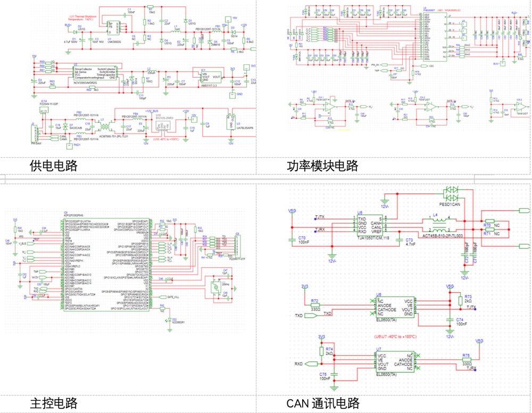Click resistor R75 330Ω
Screen dimensions: 532x413
[467, 360]
